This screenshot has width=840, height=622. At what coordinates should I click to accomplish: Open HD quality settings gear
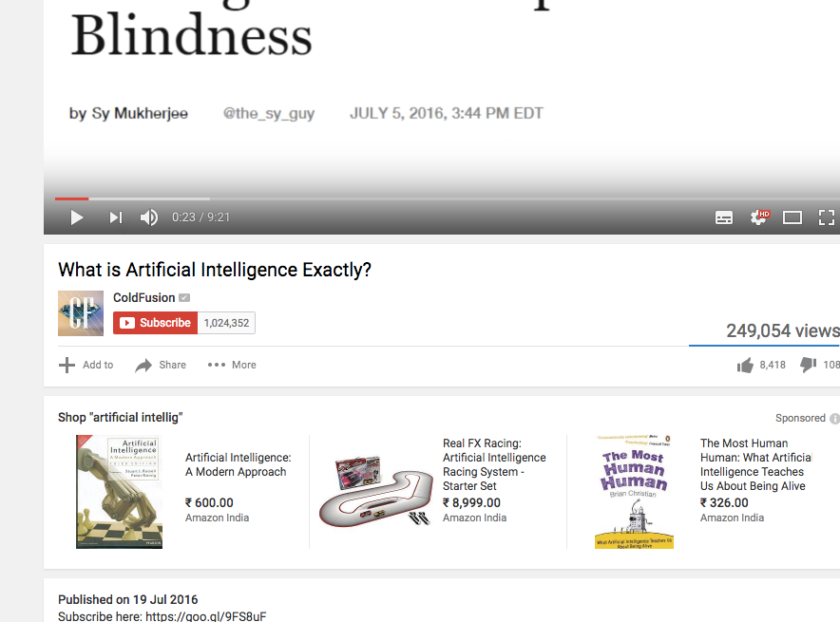[759, 217]
